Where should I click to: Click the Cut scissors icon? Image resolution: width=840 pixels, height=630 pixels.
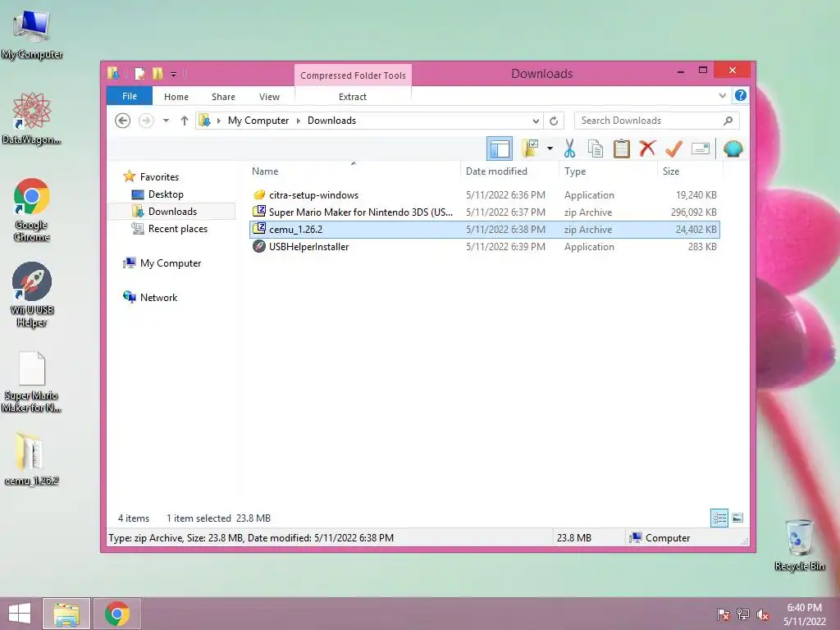[569, 148]
